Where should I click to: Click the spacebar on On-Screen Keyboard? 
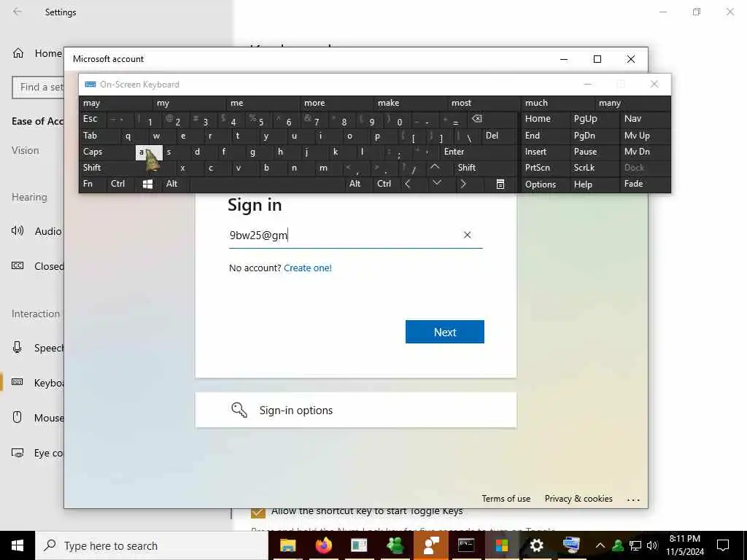pyautogui.click(x=267, y=184)
